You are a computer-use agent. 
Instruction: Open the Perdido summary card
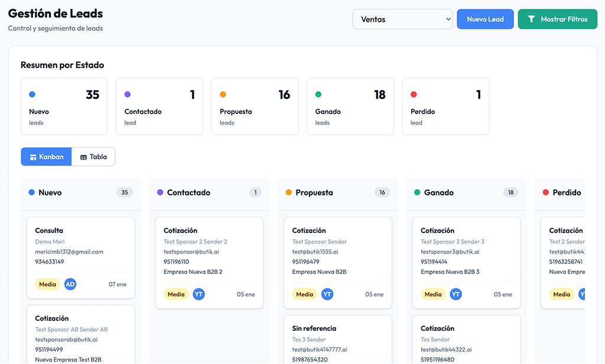445,106
